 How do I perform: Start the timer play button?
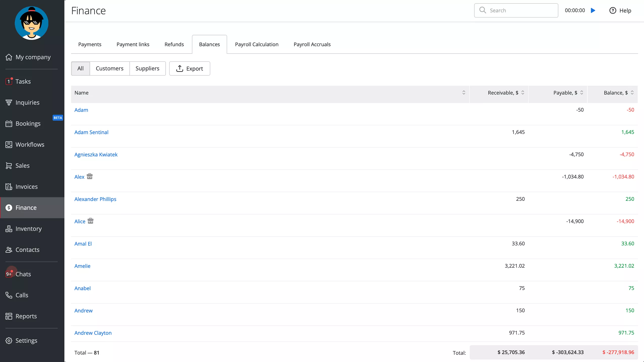point(593,11)
